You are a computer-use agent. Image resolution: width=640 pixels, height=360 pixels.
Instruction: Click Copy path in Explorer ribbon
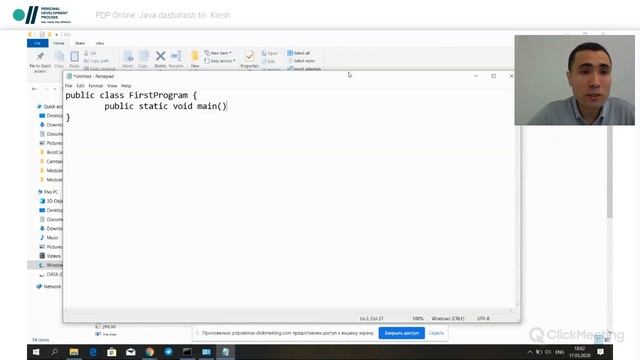point(96,61)
